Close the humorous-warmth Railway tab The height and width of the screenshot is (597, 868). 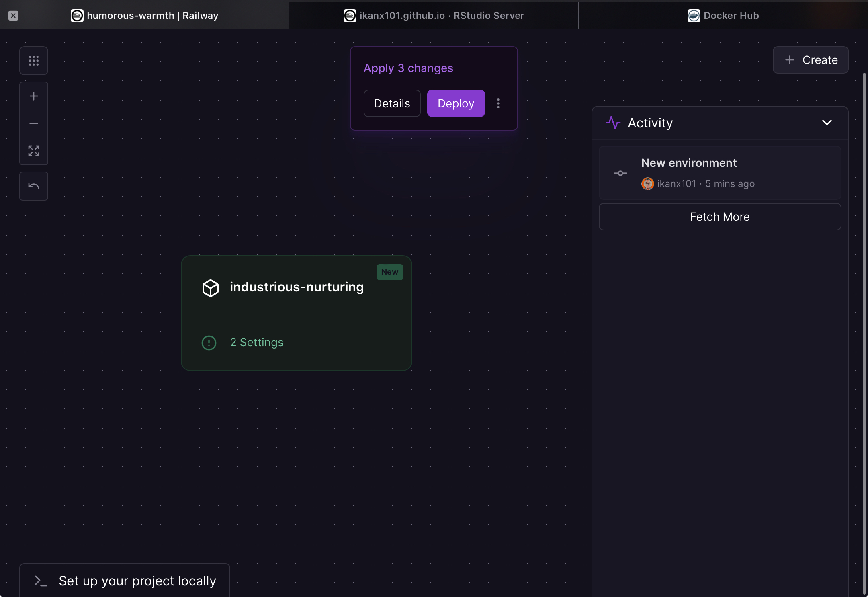click(13, 16)
